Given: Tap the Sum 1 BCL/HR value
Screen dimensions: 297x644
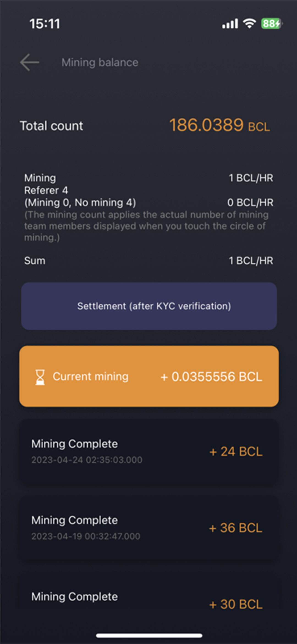Looking at the screenshot, I should click(251, 261).
